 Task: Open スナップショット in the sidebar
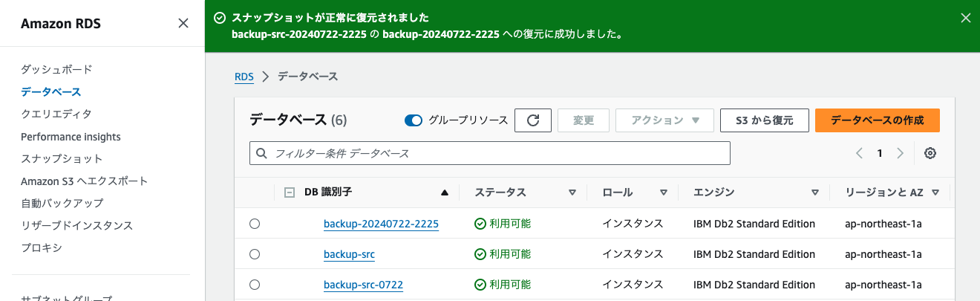[62, 158]
